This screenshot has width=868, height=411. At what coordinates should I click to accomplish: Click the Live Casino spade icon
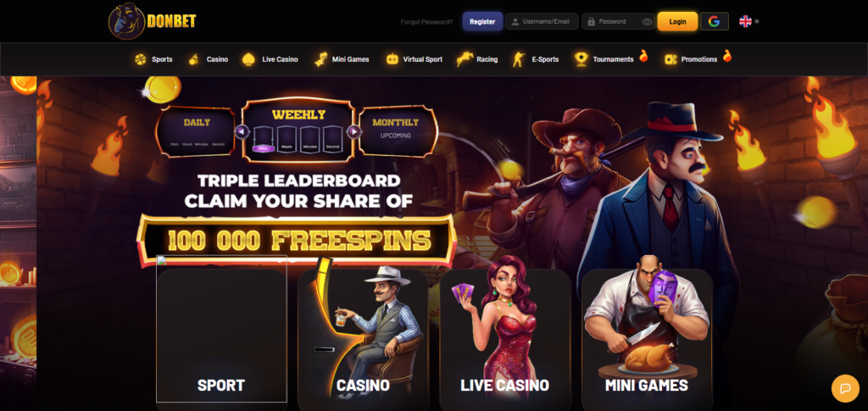(248, 59)
